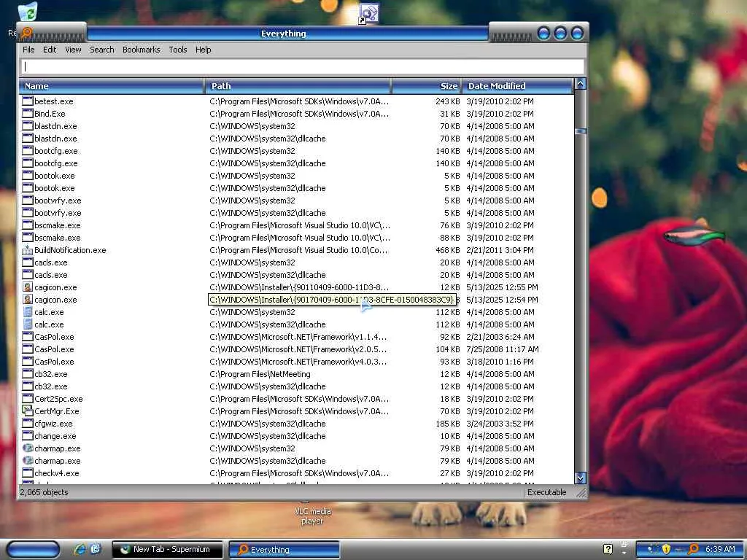Viewport: 747px width, 560px height.
Task: Click the Everything search input field
Action: pyautogui.click(x=302, y=66)
